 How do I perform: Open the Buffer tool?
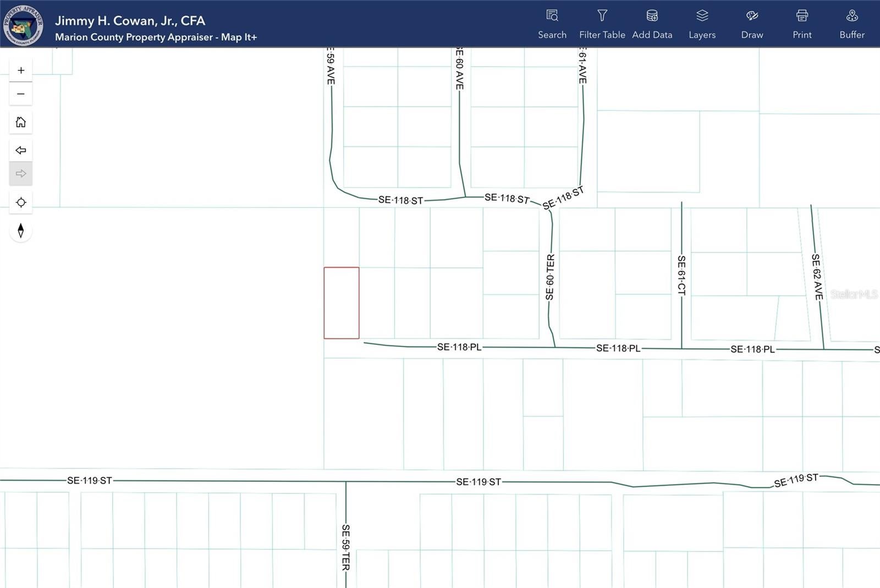coord(852,24)
